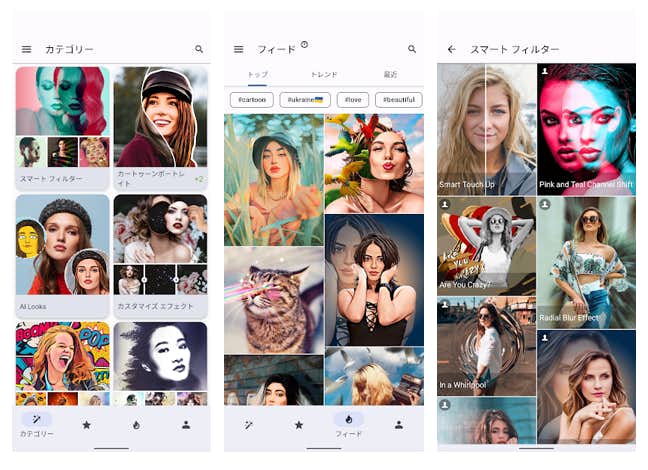Select the トップ tab
This screenshot has height=470, width=648.
pyautogui.click(x=257, y=75)
